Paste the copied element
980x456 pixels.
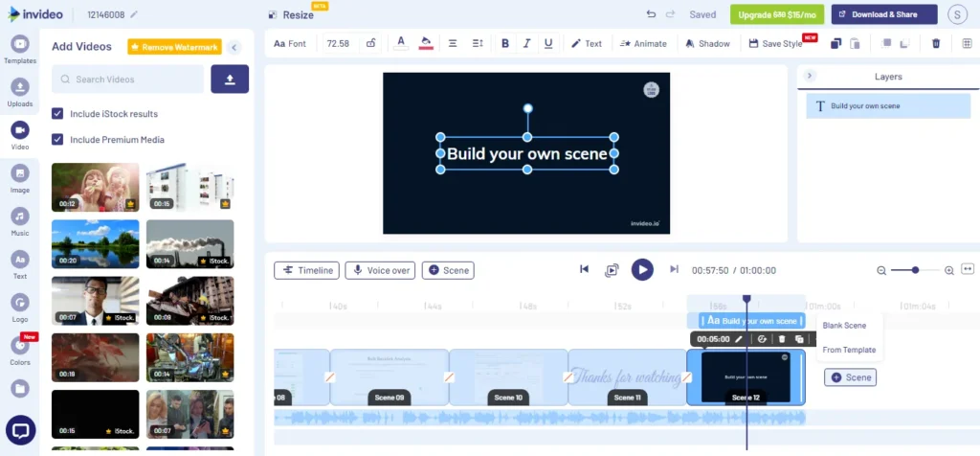pyautogui.click(x=855, y=43)
